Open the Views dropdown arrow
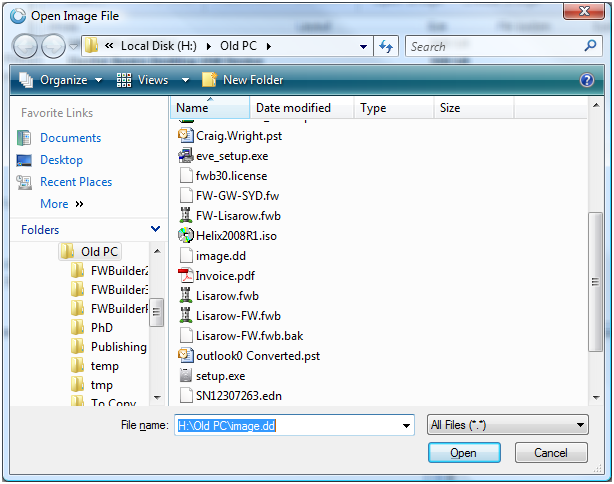 [x=186, y=80]
